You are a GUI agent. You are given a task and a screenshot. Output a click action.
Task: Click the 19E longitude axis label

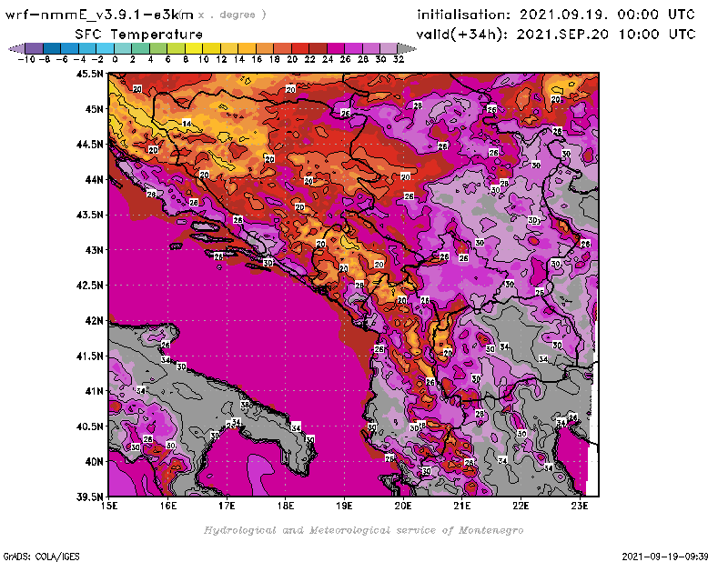click(x=345, y=506)
